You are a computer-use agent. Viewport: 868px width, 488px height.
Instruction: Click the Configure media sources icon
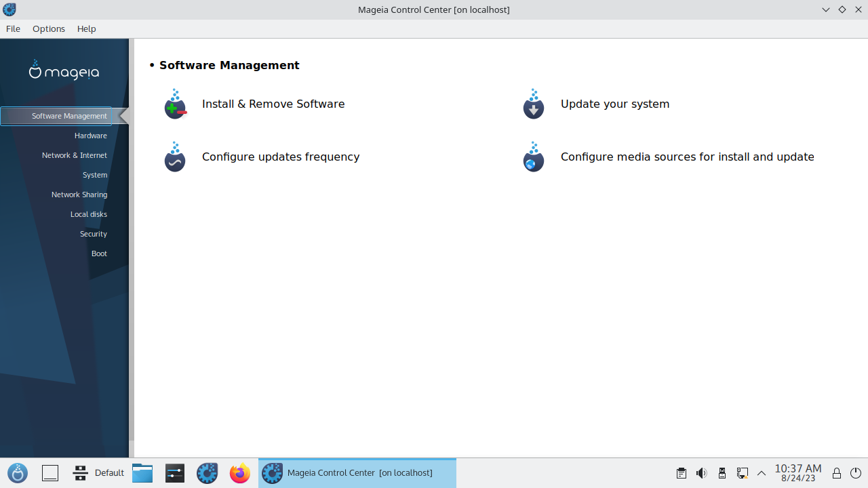(x=534, y=157)
